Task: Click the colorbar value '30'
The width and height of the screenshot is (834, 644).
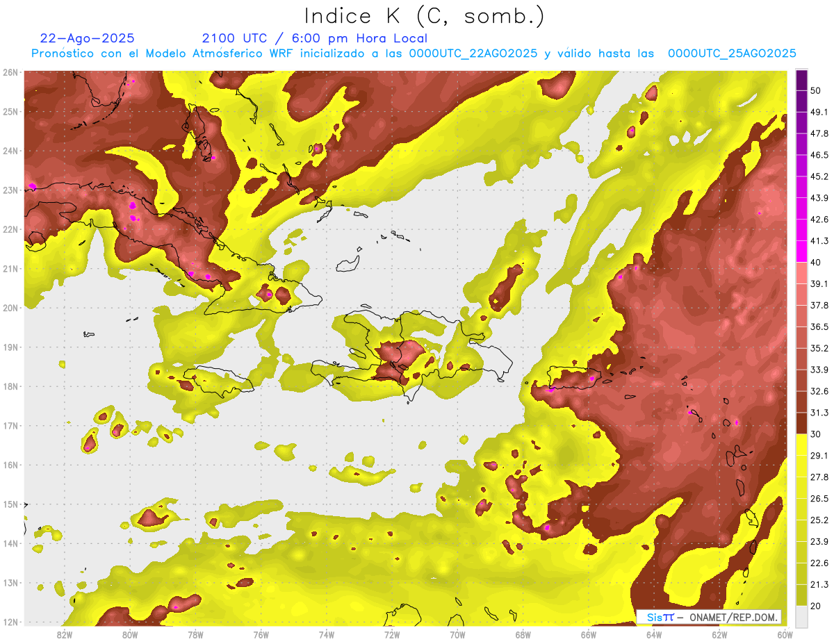Action: point(816,434)
